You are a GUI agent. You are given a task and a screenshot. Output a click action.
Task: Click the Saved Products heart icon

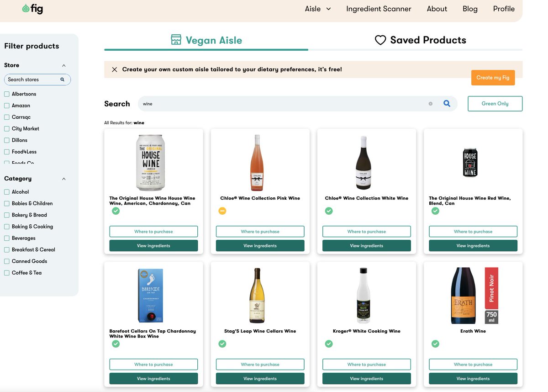pyautogui.click(x=380, y=40)
